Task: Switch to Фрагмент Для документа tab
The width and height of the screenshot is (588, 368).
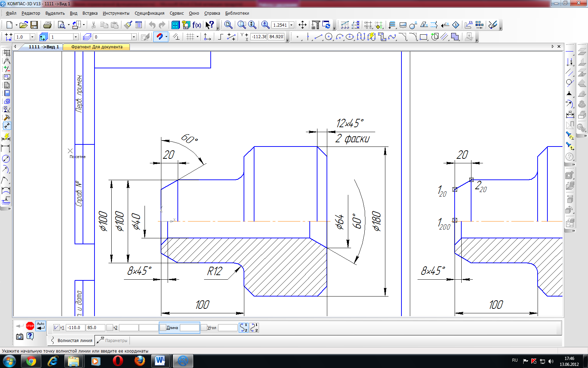Action: tap(97, 47)
